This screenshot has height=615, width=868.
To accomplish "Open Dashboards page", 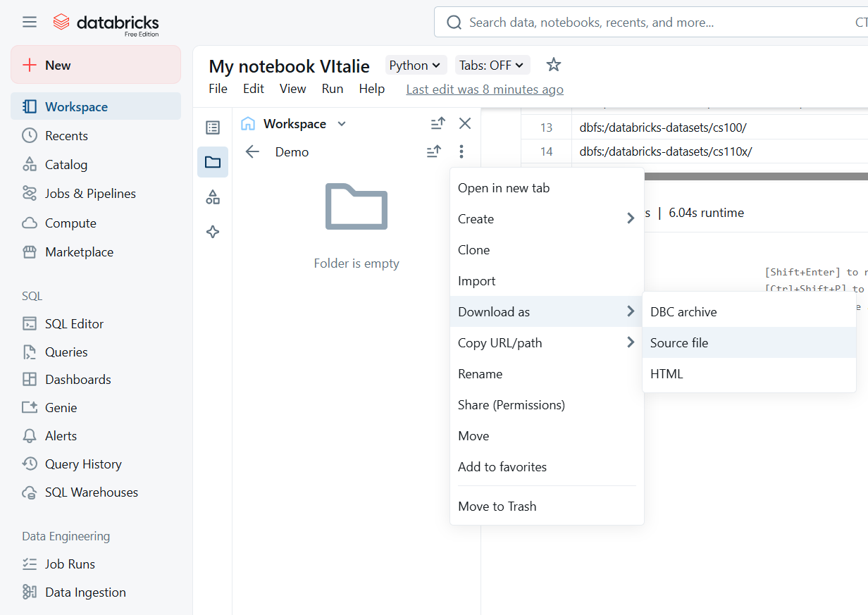I will tap(96, 379).
